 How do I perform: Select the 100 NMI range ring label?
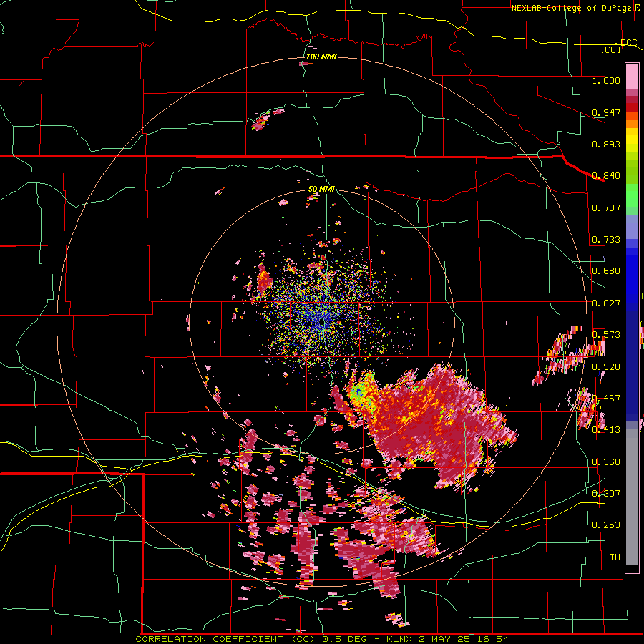(321, 57)
